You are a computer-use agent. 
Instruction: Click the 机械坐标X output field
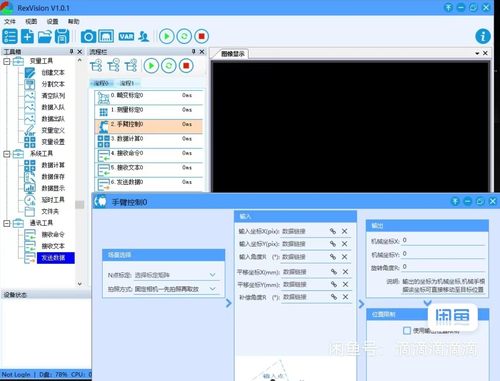coord(443,240)
